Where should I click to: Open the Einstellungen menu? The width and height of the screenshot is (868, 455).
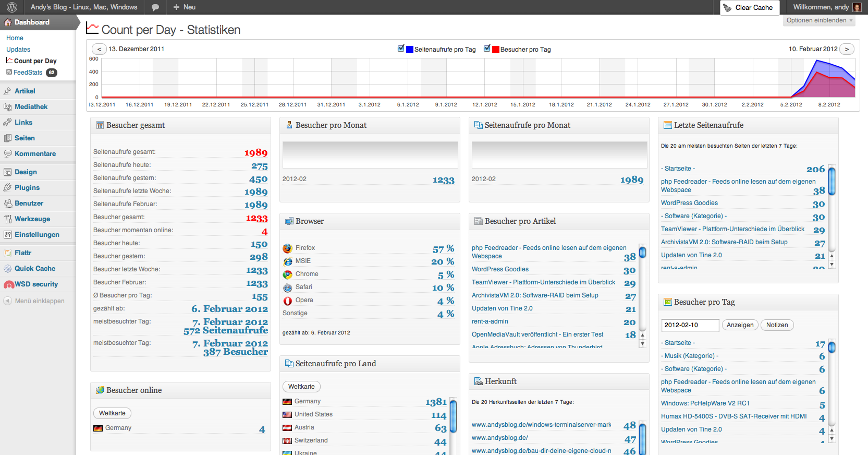[x=36, y=235]
